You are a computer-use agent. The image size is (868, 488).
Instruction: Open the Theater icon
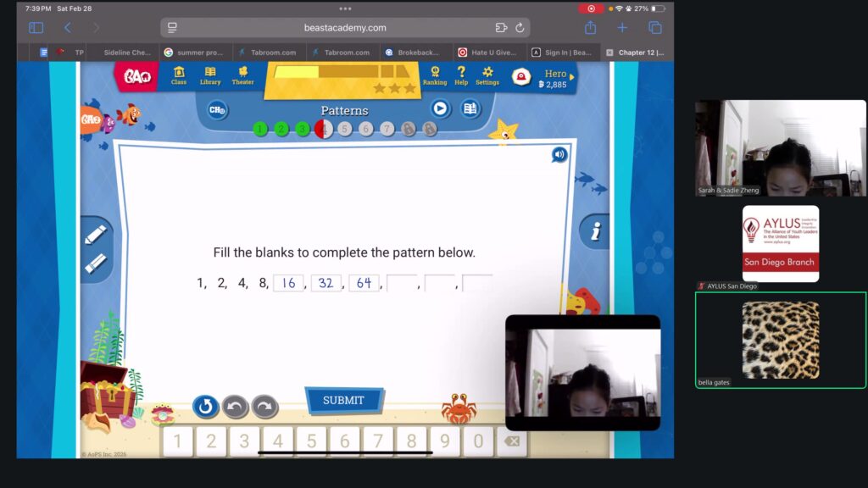tap(243, 75)
